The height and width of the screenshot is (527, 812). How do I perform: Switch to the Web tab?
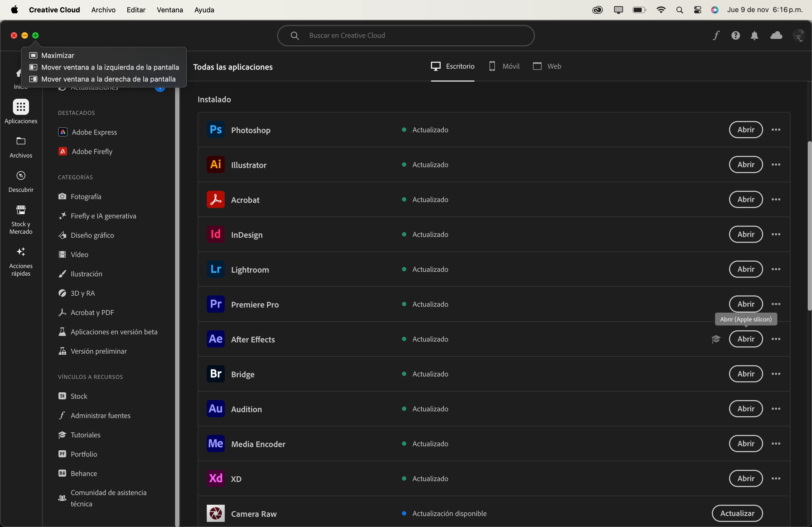(547, 66)
